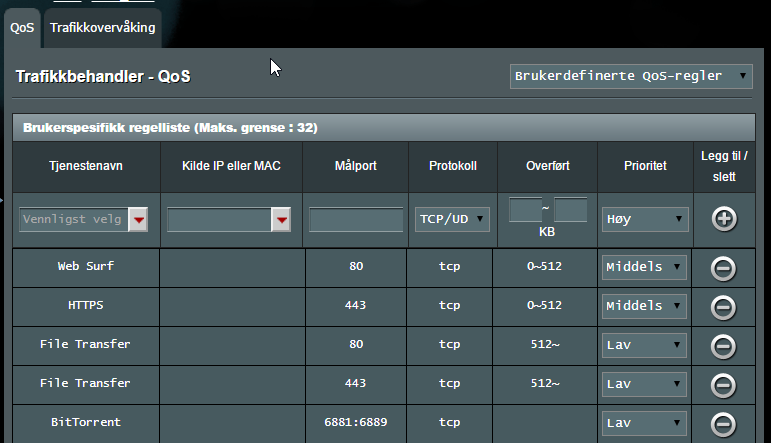Click port 443 in HTTPS row

[x=356, y=305]
